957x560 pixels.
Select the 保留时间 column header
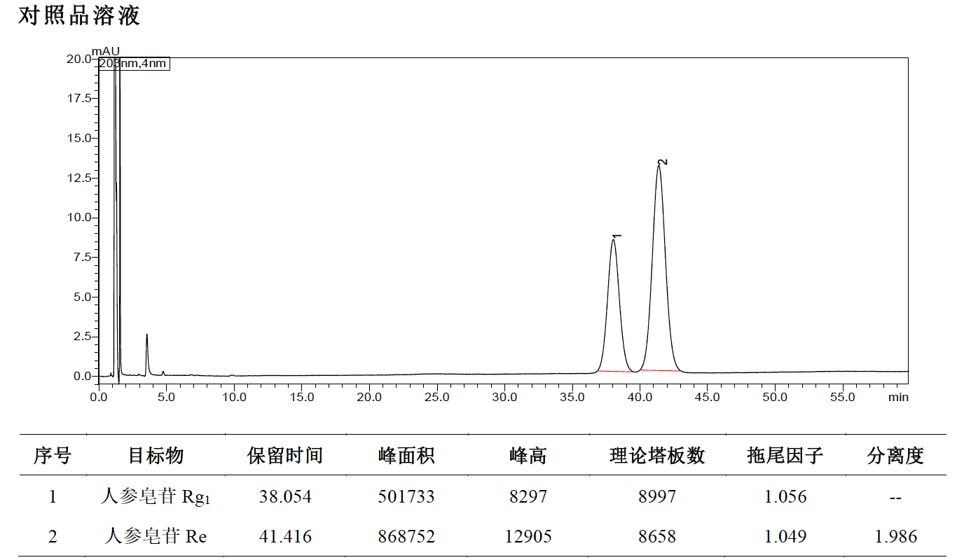(x=285, y=456)
